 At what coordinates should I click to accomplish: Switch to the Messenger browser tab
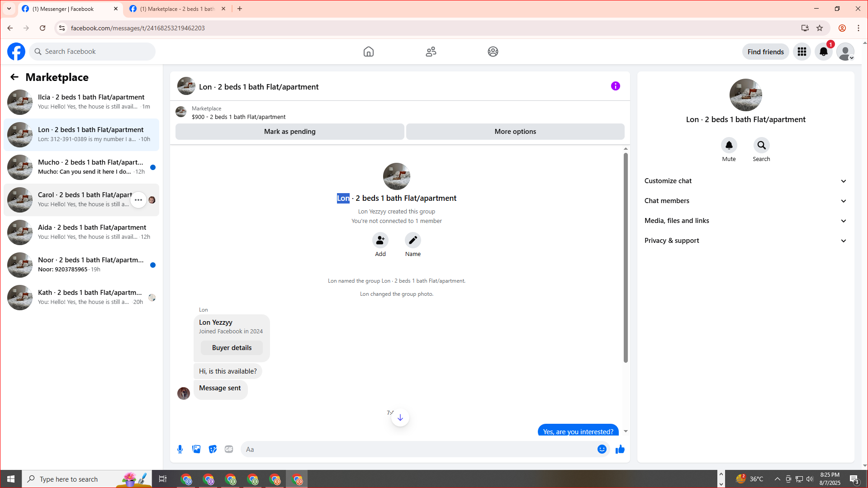coord(70,9)
